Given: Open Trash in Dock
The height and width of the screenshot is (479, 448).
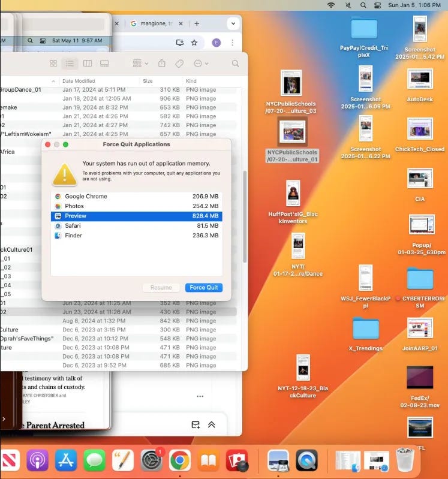Looking at the screenshot, I should [x=405, y=460].
